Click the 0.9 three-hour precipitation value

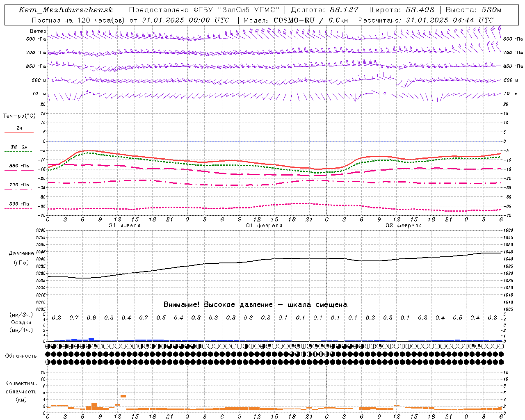click(x=91, y=318)
